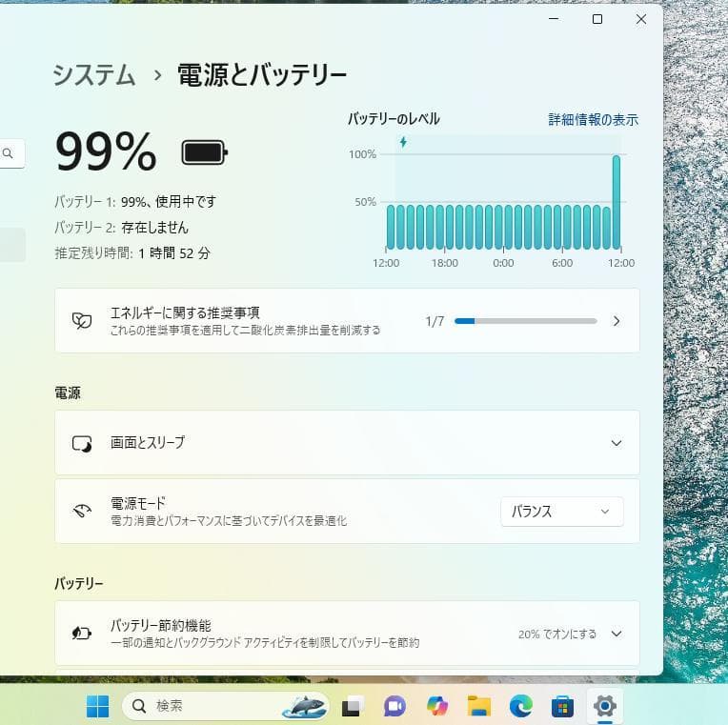Open the 電源モード バランス dropdown
The image size is (728, 725).
[562, 512]
